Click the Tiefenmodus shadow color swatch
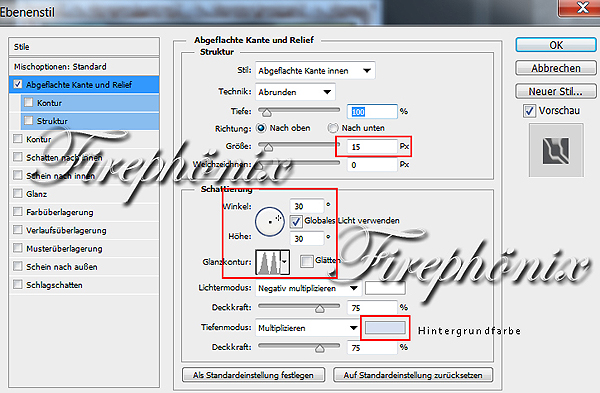 (x=385, y=328)
